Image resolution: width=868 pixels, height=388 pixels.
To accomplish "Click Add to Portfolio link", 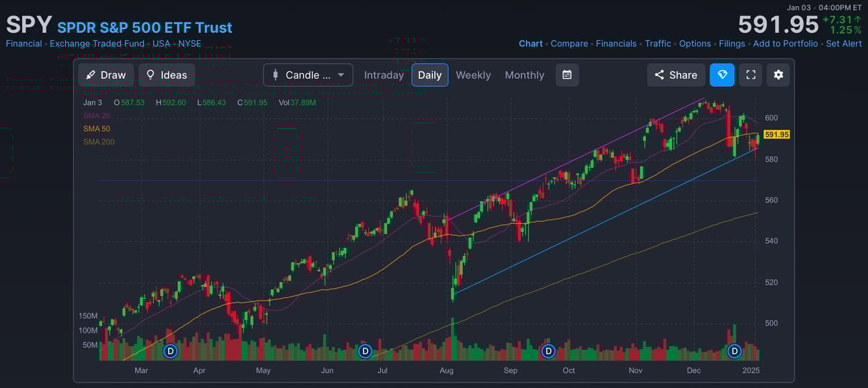I will (x=785, y=43).
